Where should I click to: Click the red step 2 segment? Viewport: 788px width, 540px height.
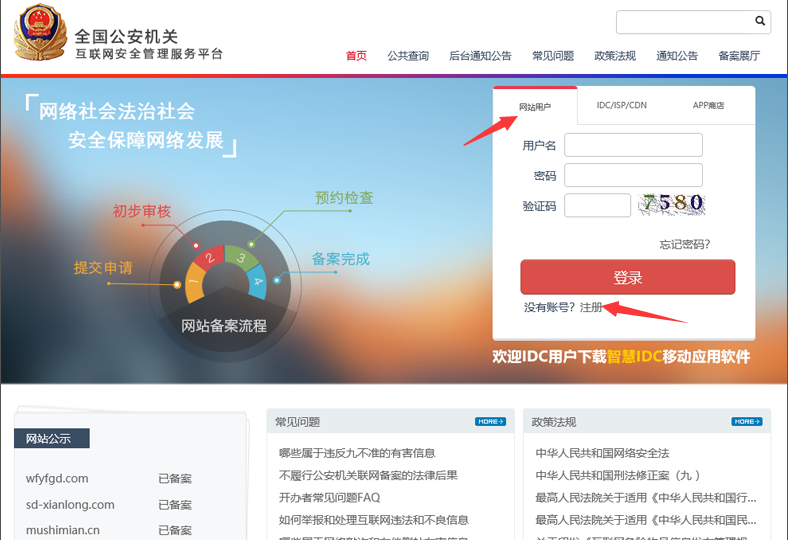coord(208,258)
